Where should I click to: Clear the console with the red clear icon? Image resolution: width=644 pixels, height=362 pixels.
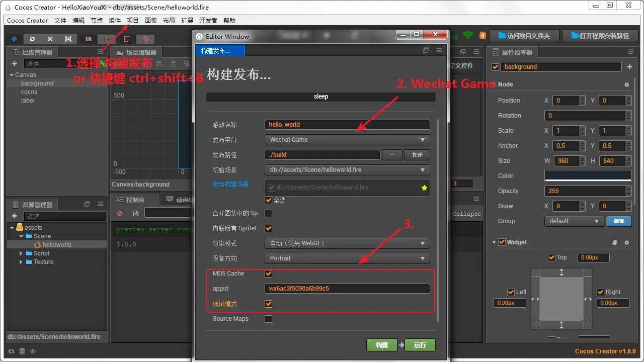click(120, 213)
